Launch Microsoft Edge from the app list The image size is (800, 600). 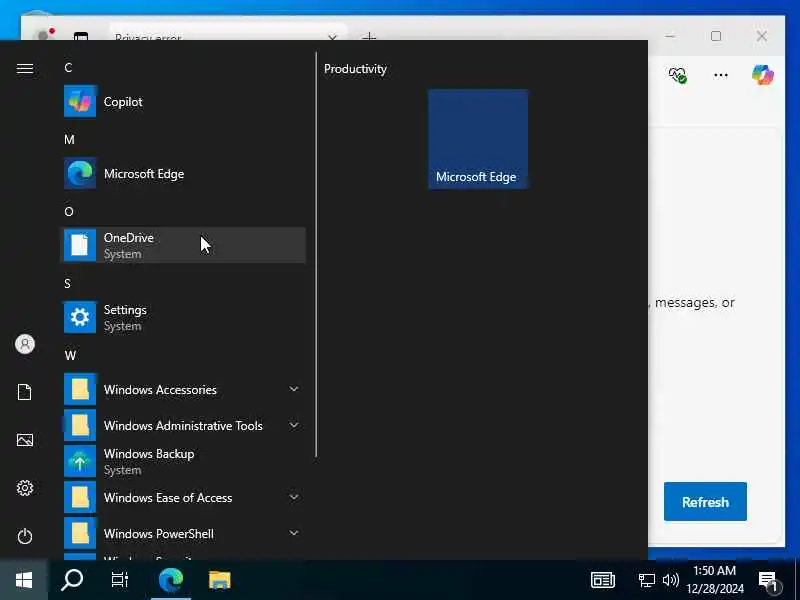coord(184,174)
